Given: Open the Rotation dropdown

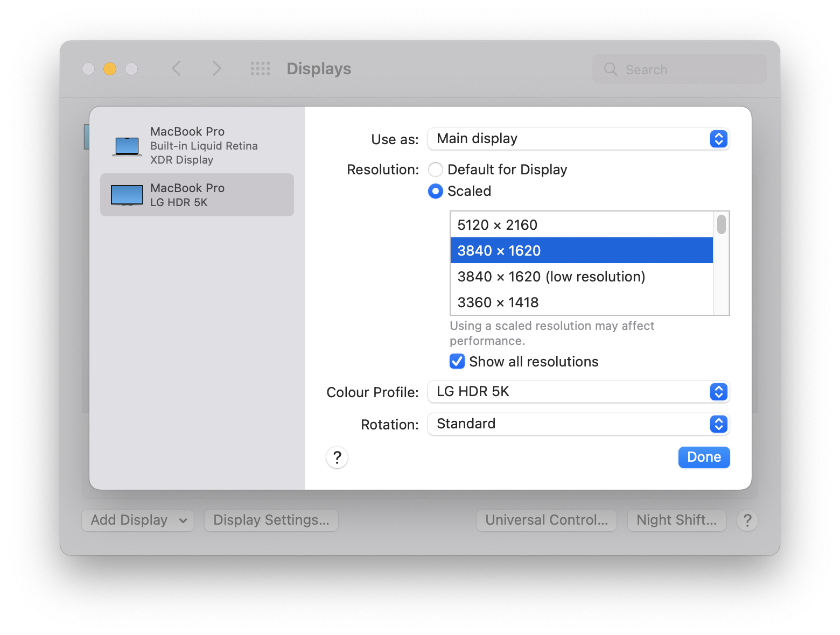Looking at the screenshot, I should pyautogui.click(x=579, y=424).
